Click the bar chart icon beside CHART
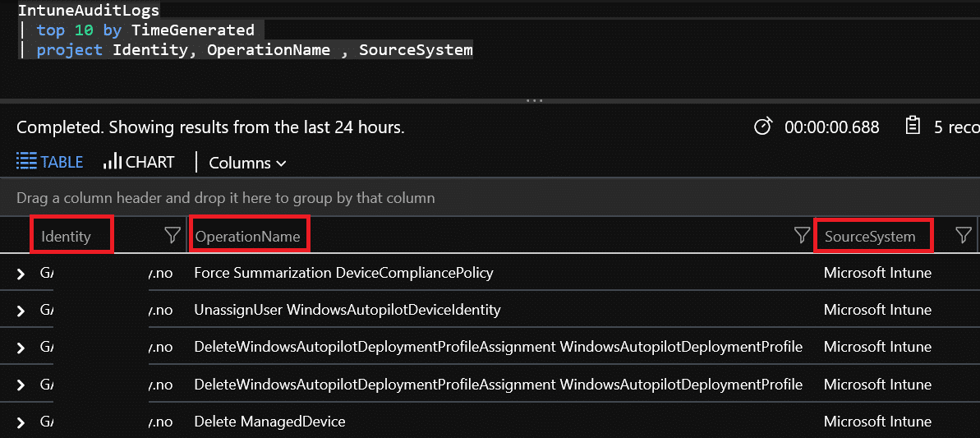Screen dimensions: 980x438 coord(113,162)
